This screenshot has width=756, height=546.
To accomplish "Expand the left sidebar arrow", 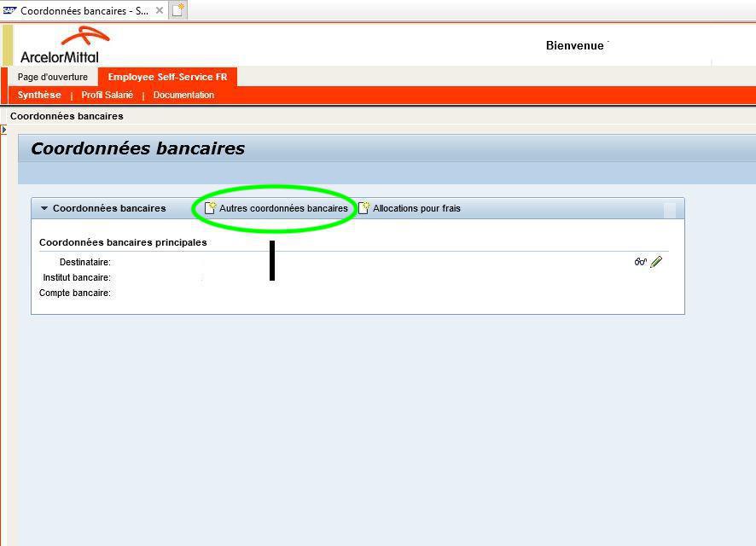I will click(5, 129).
